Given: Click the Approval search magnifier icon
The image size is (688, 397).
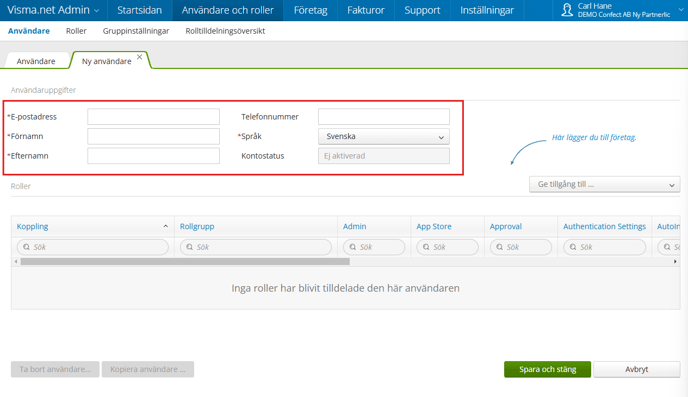Looking at the screenshot, I should pyautogui.click(x=499, y=247).
